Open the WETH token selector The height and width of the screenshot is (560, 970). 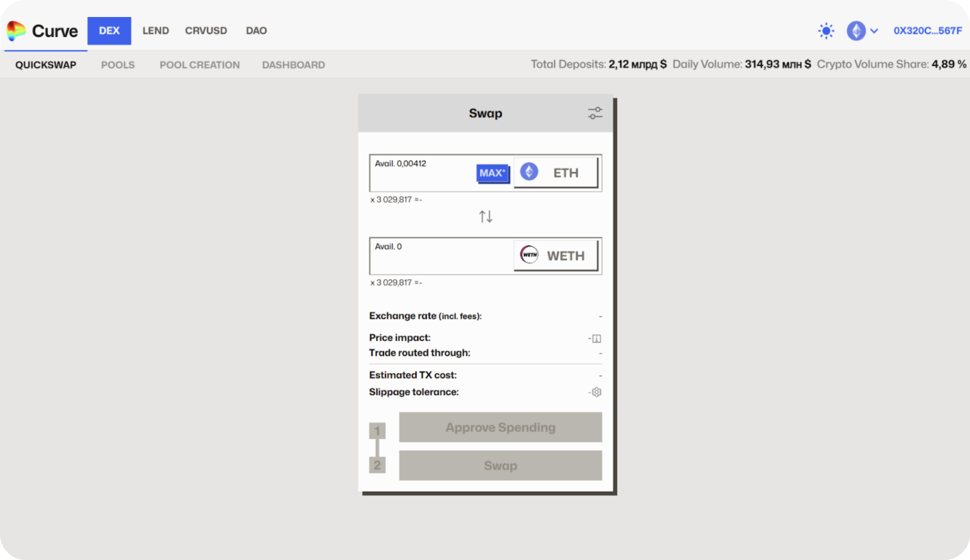pos(555,256)
